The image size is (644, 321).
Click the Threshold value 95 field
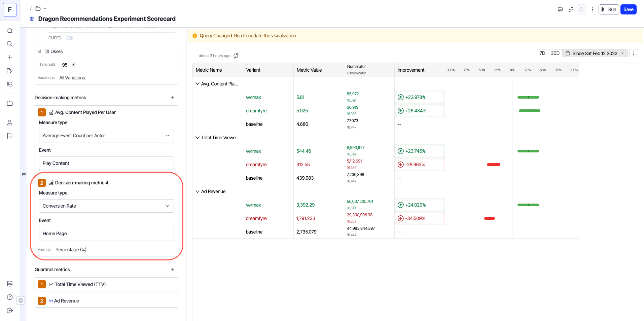coord(65,65)
